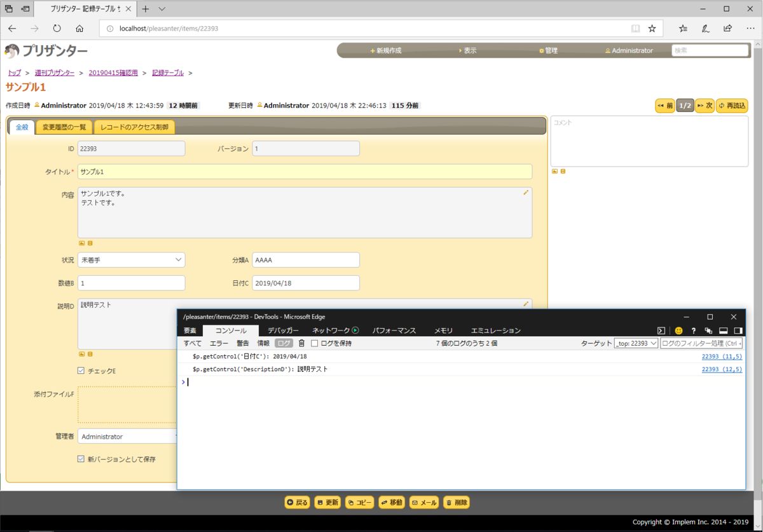
Task: Click the メール button
Action: [424, 503]
